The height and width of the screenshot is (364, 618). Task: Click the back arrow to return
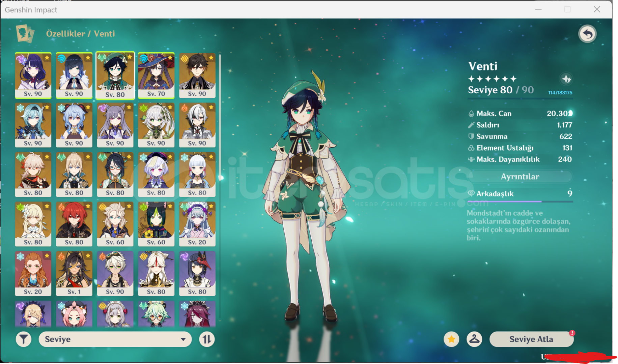(x=587, y=34)
